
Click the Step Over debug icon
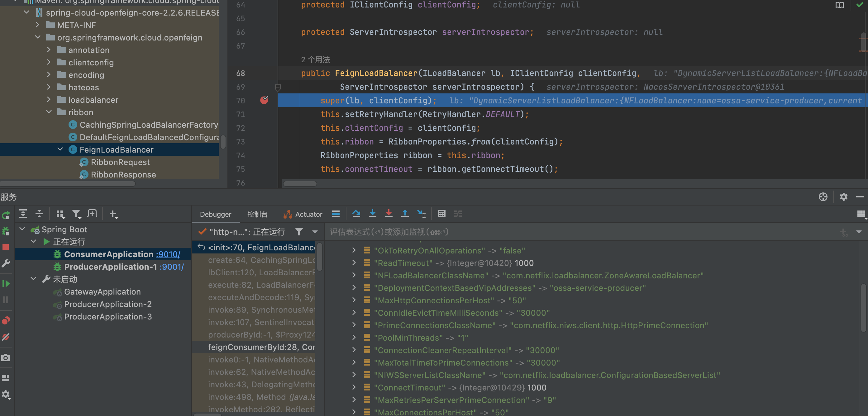click(x=356, y=214)
